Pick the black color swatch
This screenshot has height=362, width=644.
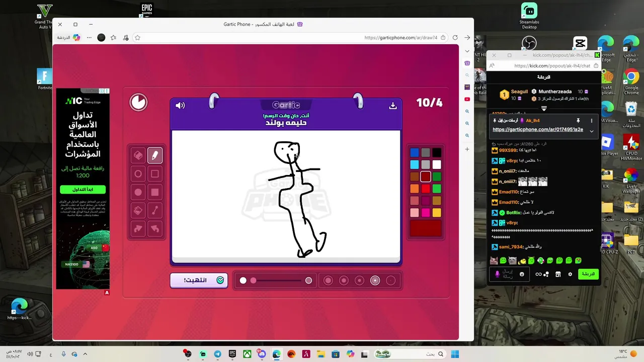click(x=437, y=152)
